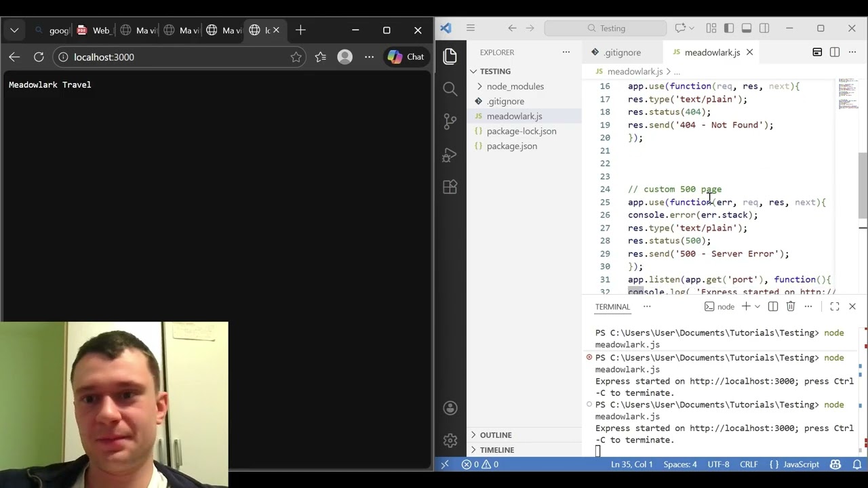Screen dimensions: 868x488
Task: Open the launch profile dropdown beside new terminal
Action: click(x=757, y=306)
